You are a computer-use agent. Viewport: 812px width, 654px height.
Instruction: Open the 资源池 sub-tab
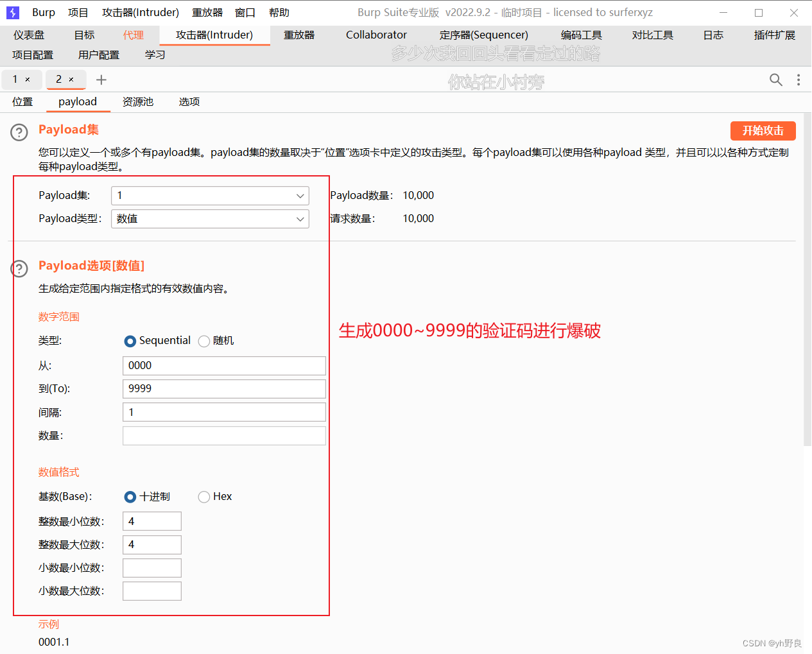coord(138,102)
